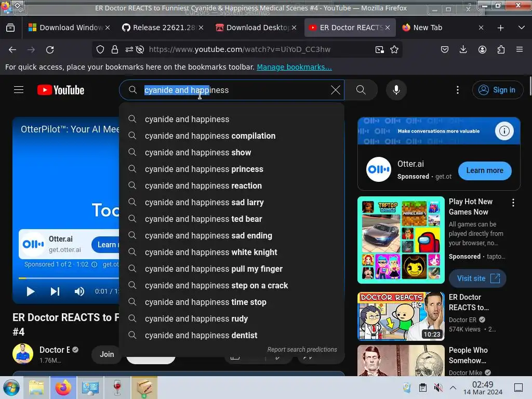The height and width of the screenshot is (399, 532).
Task: Open Manage bookmarks link
Action: [x=294, y=67]
